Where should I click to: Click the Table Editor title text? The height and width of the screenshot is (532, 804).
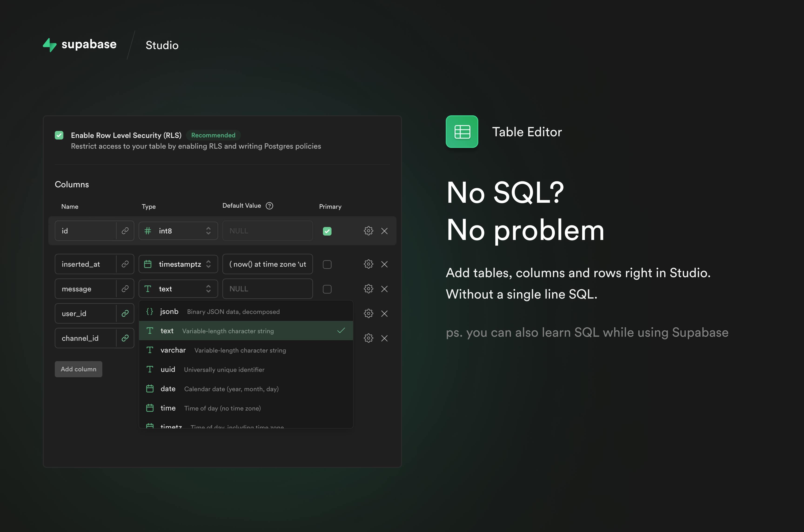(527, 132)
